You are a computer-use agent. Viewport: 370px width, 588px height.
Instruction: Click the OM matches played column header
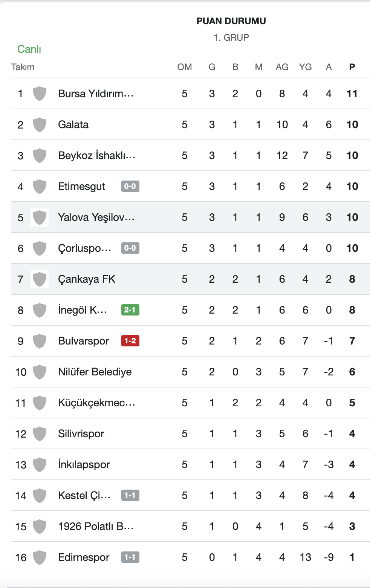[185, 67]
